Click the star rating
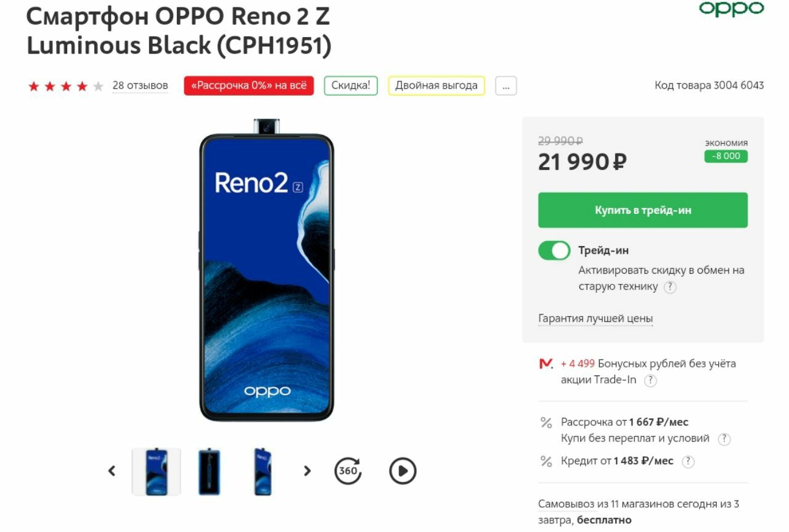This screenshot has height=532, width=789. (65, 86)
